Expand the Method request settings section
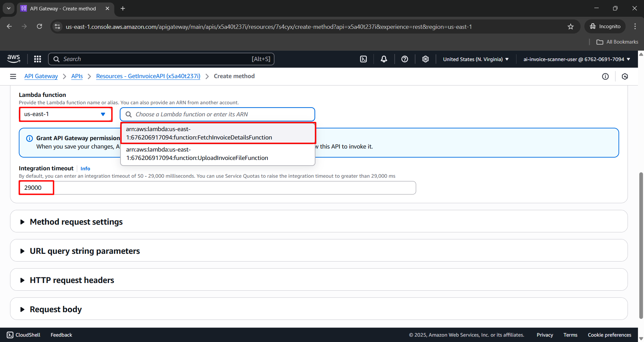Viewport: 644px width, 342px height. coord(76,222)
